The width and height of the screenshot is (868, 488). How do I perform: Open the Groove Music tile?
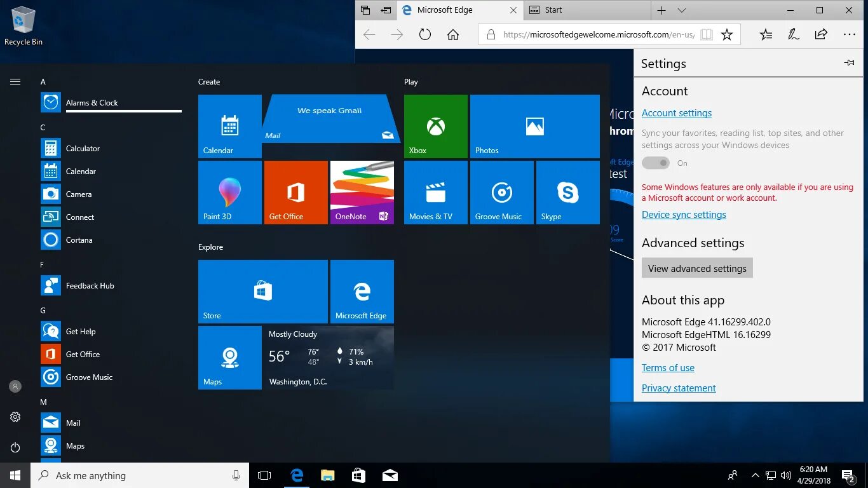[x=502, y=193]
